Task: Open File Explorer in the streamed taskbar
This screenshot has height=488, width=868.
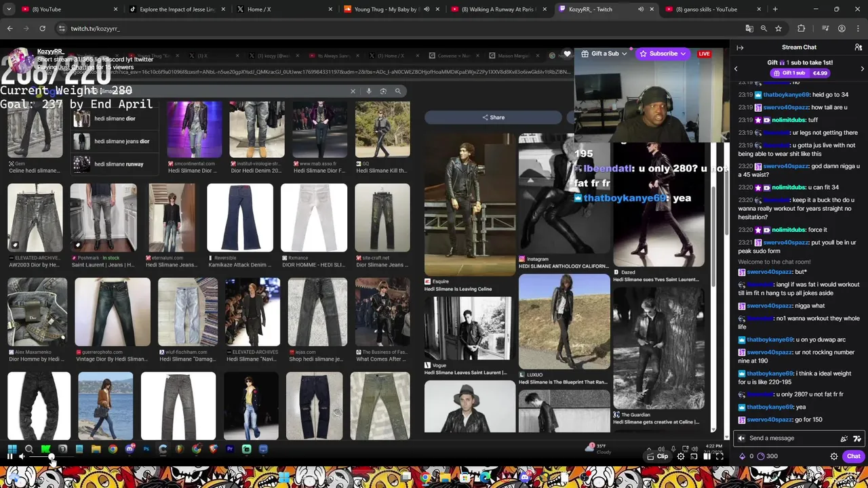Action: coord(96,449)
